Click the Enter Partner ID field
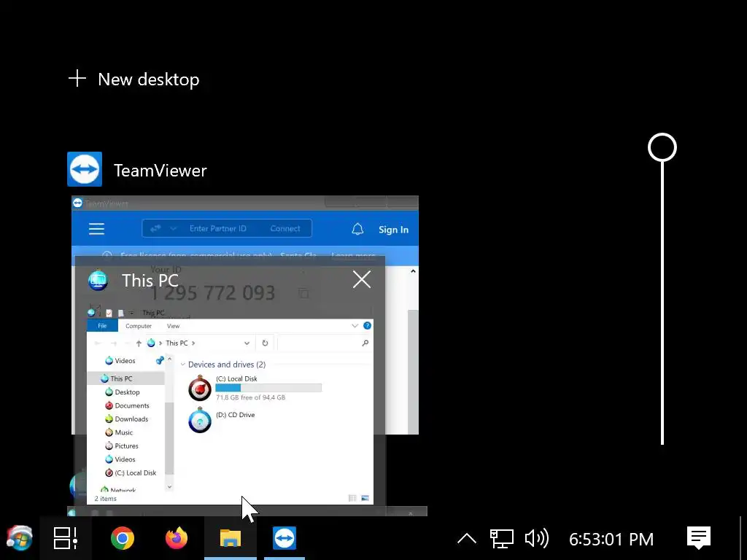Screen dimensions: 747x560 [217, 228]
